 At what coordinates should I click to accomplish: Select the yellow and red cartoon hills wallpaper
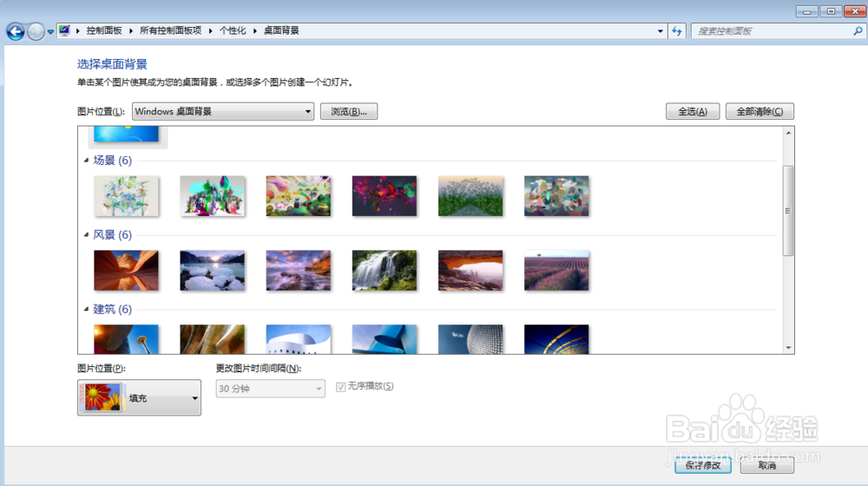pos(299,196)
